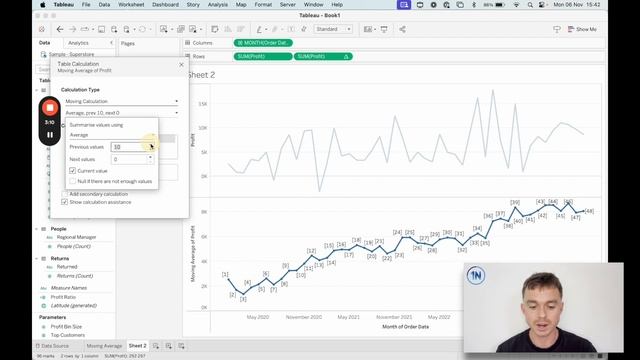Click the Fix Axes pin icon

coord(304,29)
